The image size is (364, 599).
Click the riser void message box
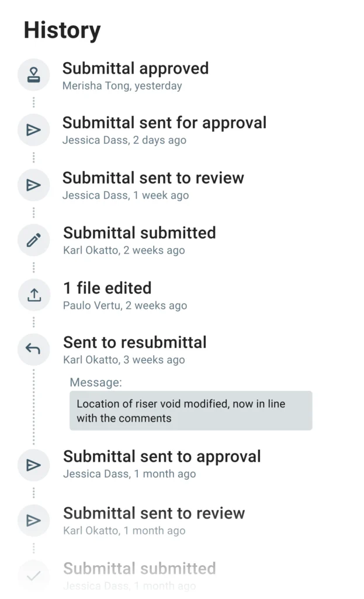pos(191,411)
